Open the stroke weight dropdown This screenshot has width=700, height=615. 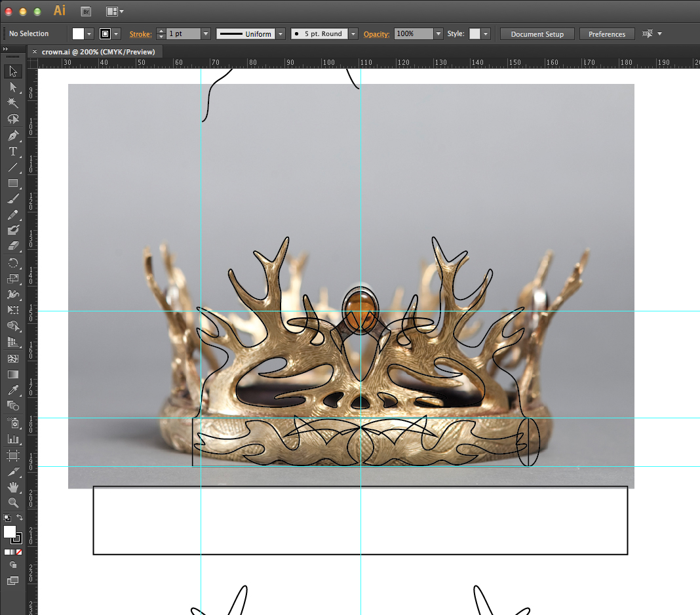coord(206,34)
